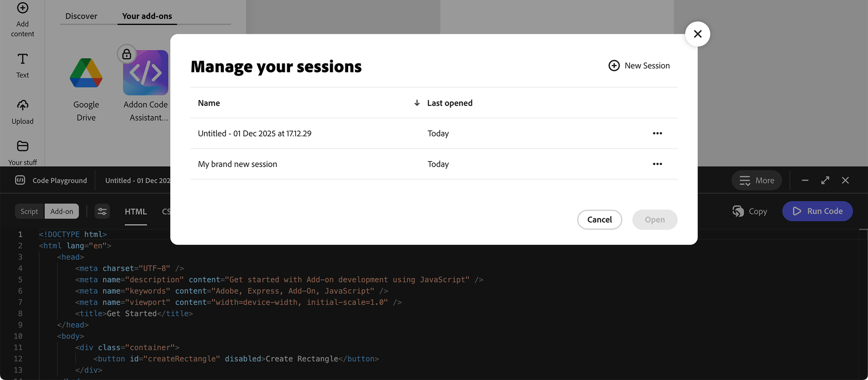Launch the Addon Code Assistant add-on
The width and height of the screenshot is (868, 380).
tap(146, 72)
